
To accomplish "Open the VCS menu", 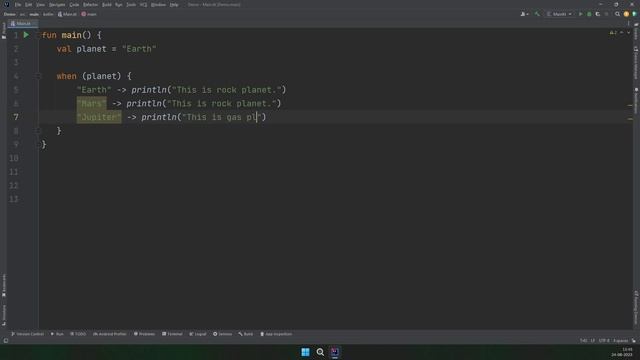I will 143,4.
